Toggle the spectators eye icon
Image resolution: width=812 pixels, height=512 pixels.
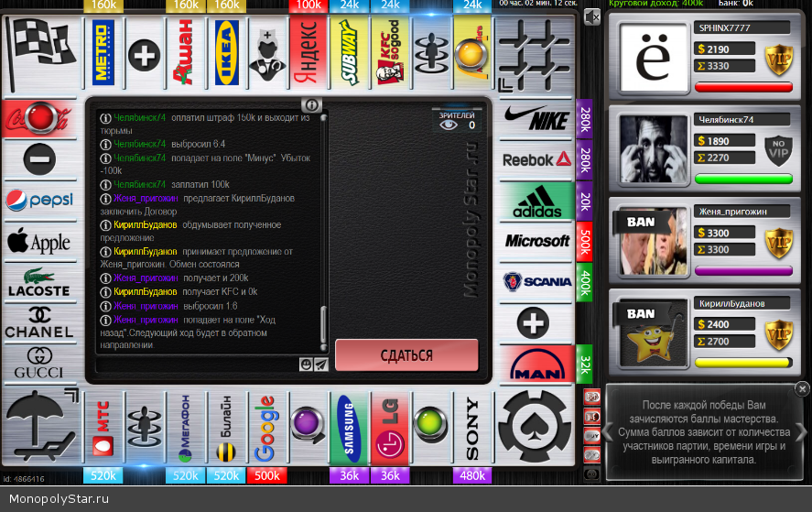tap(449, 125)
